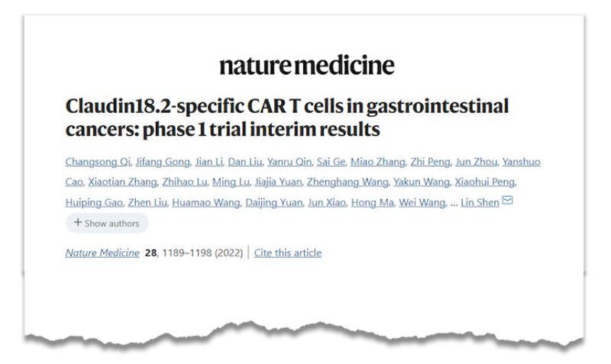This screenshot has height=364, width=611.
Task: Click the email envelope icon beside Lin Shen
Action: click(x=507, y=201)
